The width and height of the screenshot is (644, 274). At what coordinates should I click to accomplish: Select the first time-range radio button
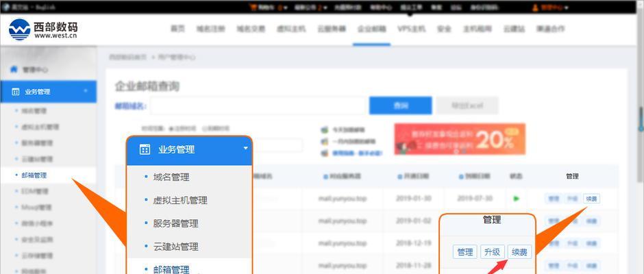pyautogui.click(x=171, y=129)
